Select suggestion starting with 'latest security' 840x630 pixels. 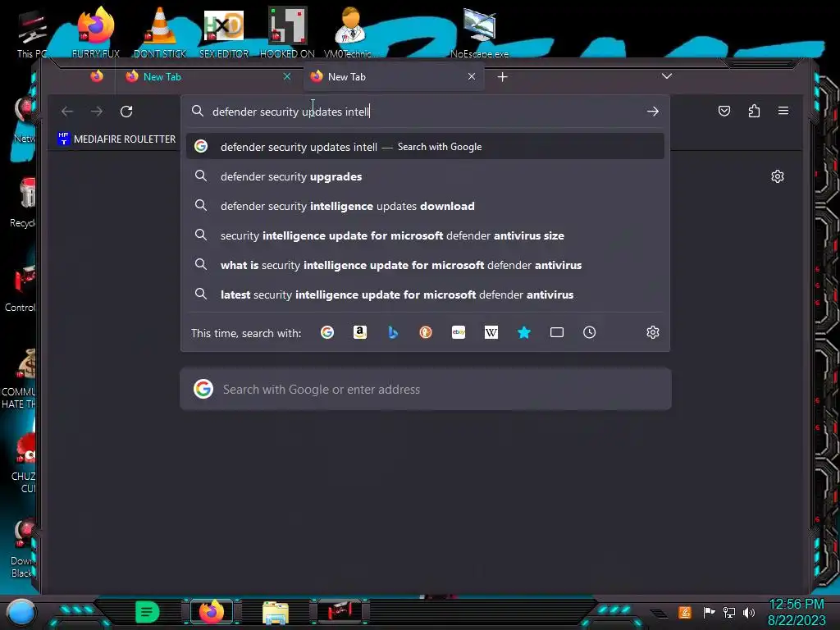426,294
